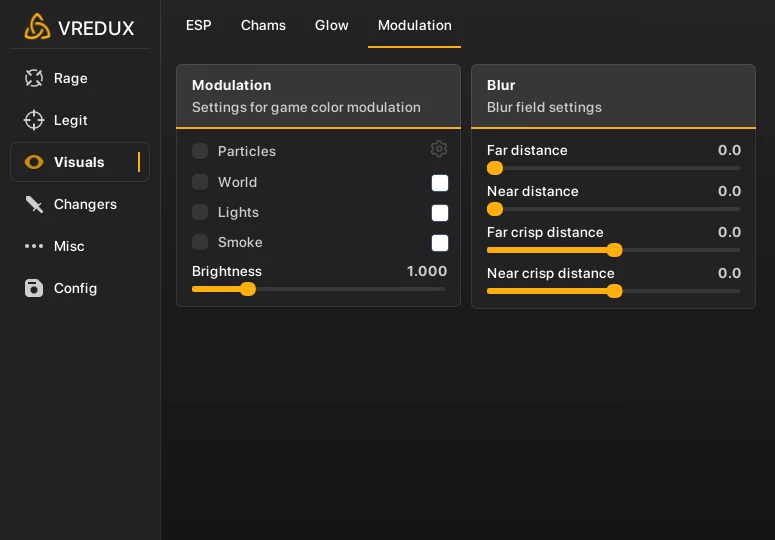This screenshot has height=540, width=775.
Task: Open the Chams tab
Action: tap(263, 25)
